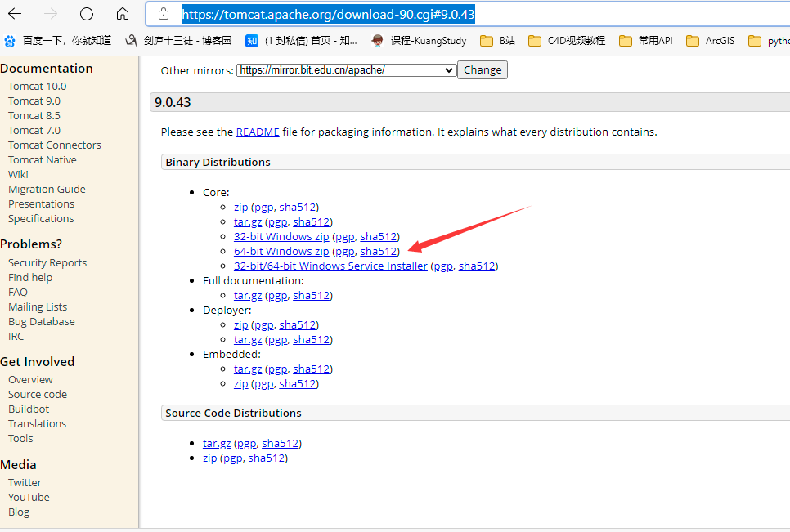Open the Presentations link

(42, 203)
